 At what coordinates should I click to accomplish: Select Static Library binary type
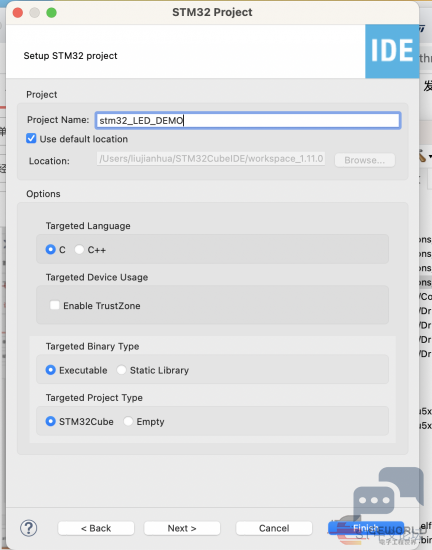(x=121, y=370)
